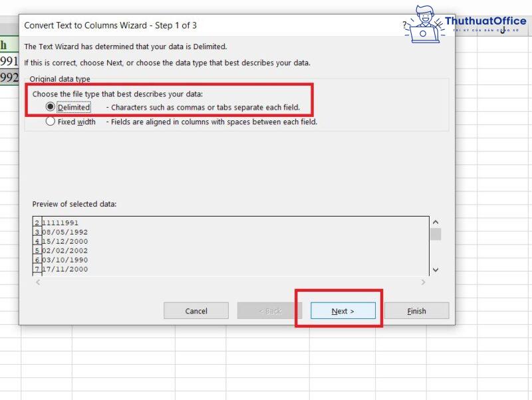Select the Delimited radio button
Screen dimensions: 532x400
tap(51, 107)
